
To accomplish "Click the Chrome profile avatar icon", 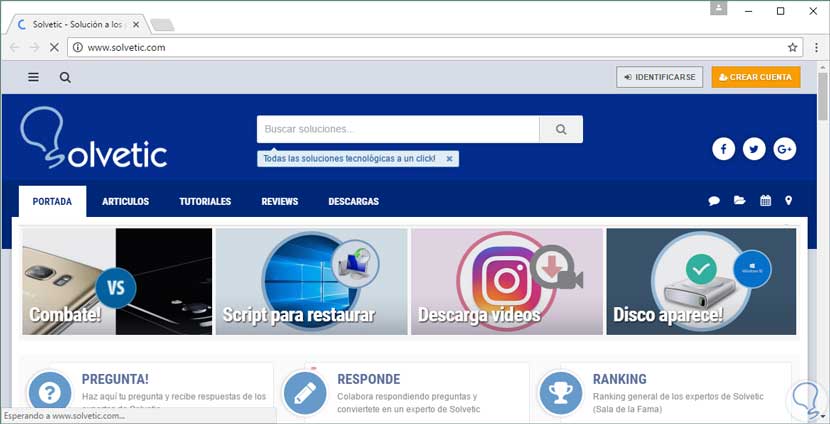I will (719, 8).
